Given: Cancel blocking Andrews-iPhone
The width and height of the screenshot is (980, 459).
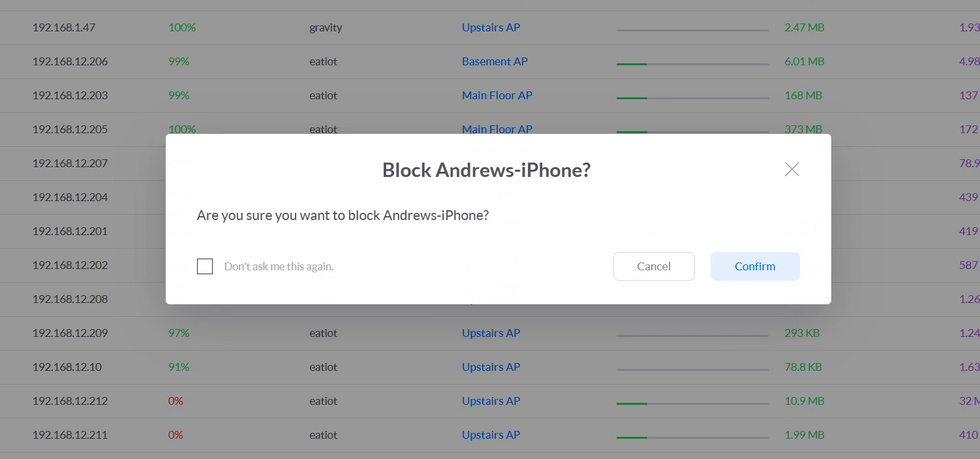Looking at the screenshot, I should [654, 266].
